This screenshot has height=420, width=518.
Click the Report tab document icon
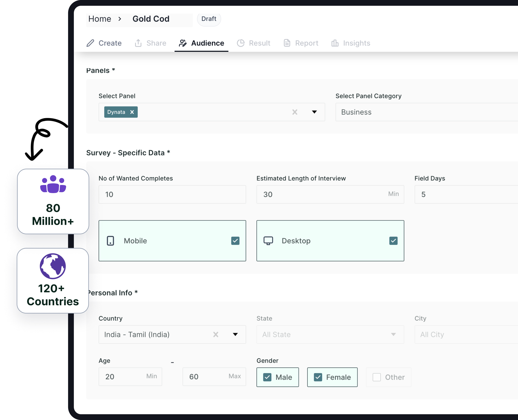[287, 43]
